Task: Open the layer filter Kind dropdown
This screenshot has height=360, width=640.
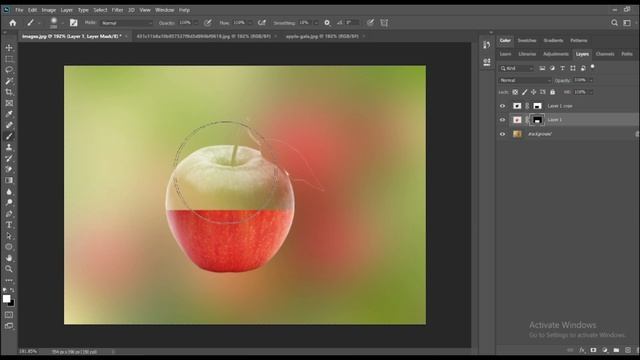Action: click(517, 69)
